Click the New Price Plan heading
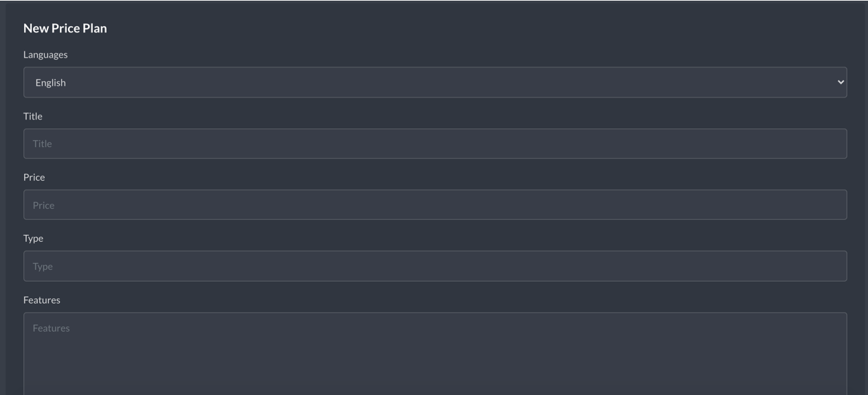 (x=65, y=29)
